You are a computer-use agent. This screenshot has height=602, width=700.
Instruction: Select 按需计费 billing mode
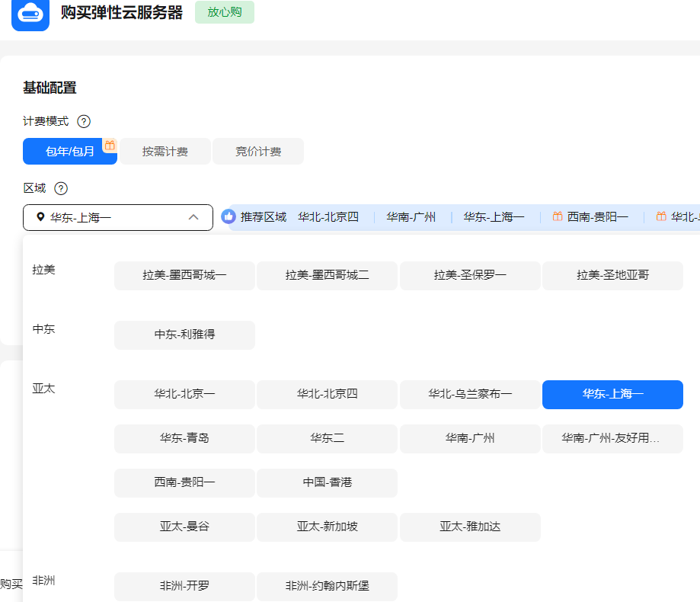[x=165, y=152]
